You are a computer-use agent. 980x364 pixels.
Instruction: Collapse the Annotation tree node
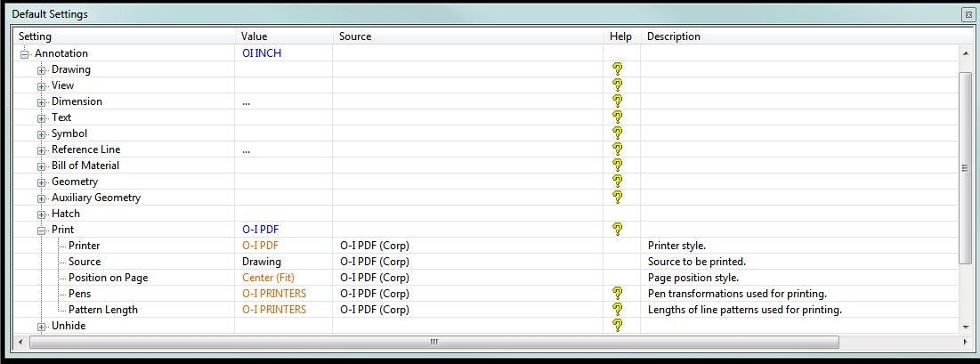tap(24, 54)
